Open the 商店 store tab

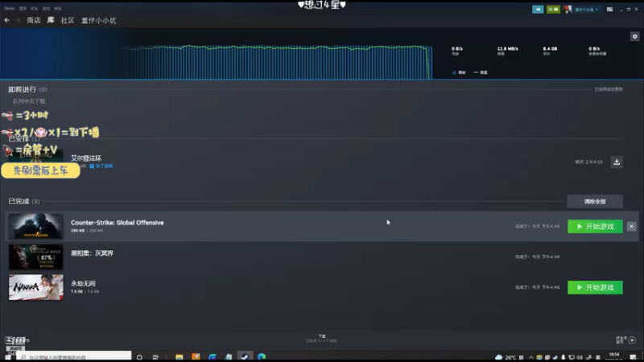tap(34, 21)
